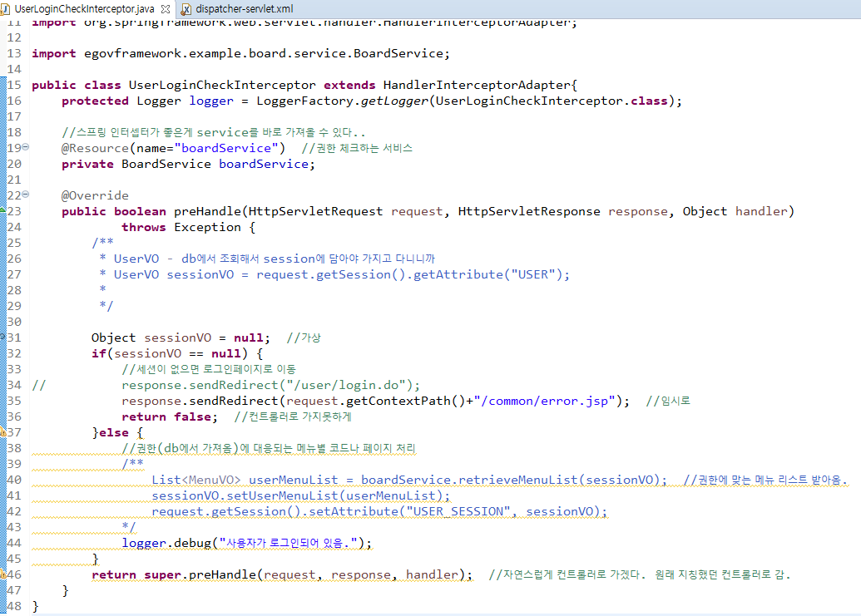
Task: Select the UserLoginCheckInterceptor.java tab
Action: click(x=85, y=9)
